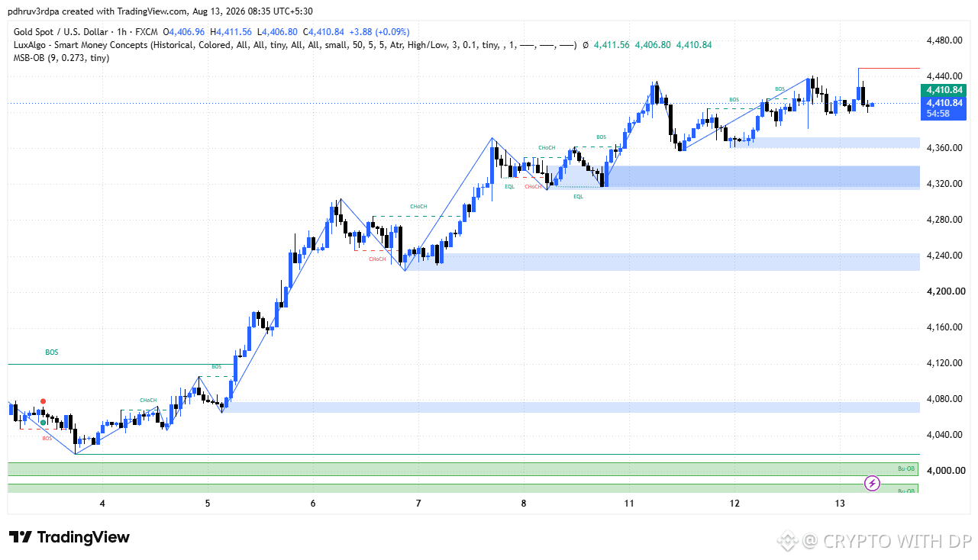Open the TradingView logo at bottom left

[x=69, y=537]
